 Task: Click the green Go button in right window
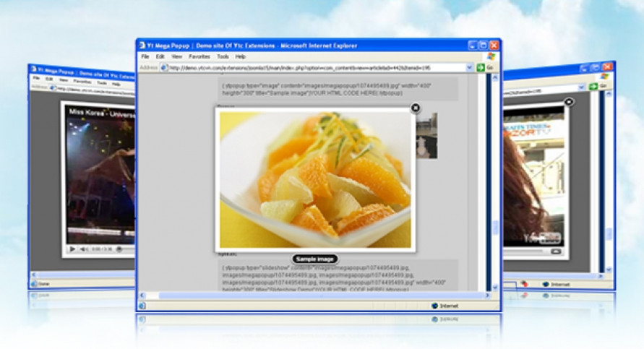(593, 86)
